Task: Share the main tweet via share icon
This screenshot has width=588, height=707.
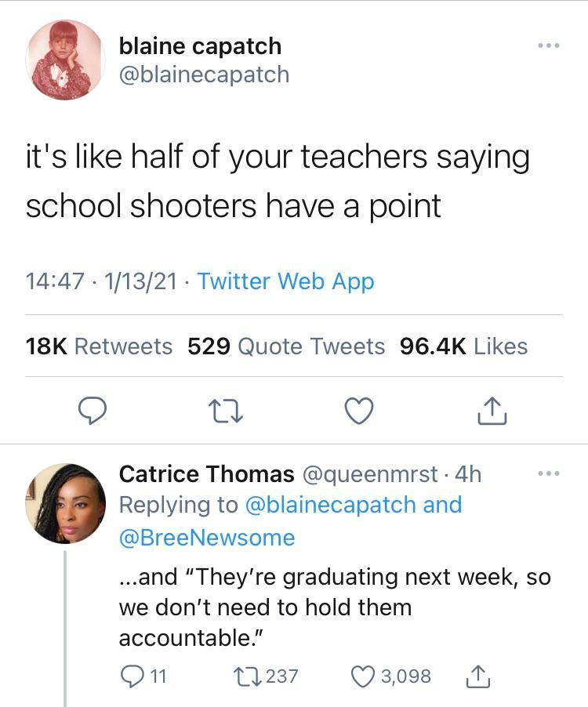Action: 492,411
